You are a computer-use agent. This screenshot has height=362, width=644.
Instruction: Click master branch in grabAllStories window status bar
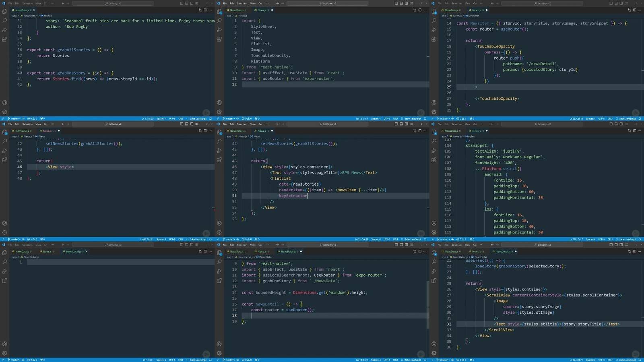pos(14,119)
